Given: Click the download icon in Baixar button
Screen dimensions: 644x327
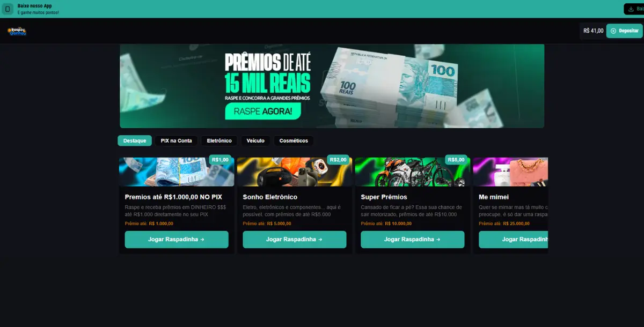Looking at the screenshot, I should (631, 9).
